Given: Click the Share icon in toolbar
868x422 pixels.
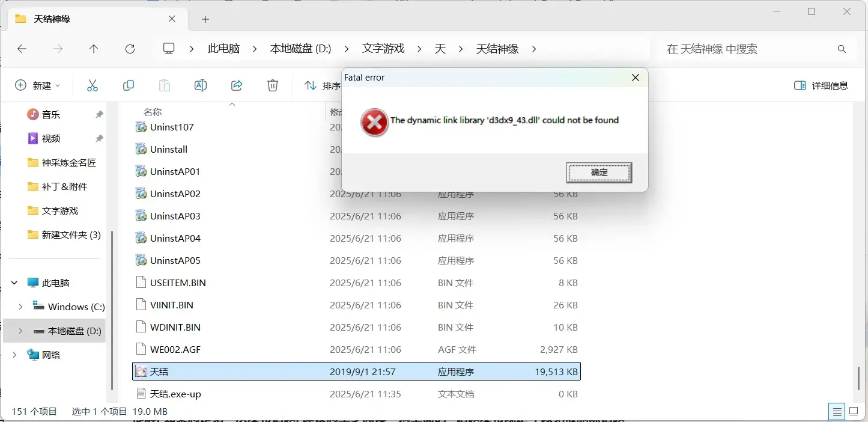Looking at the screenshot, I should (x=237, y=85).
